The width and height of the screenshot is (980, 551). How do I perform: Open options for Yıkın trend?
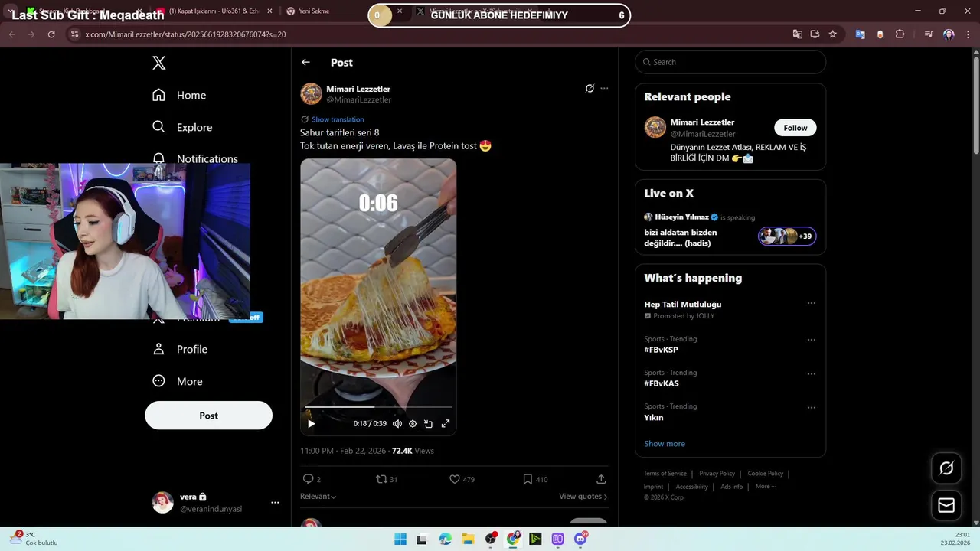(812, 407)
